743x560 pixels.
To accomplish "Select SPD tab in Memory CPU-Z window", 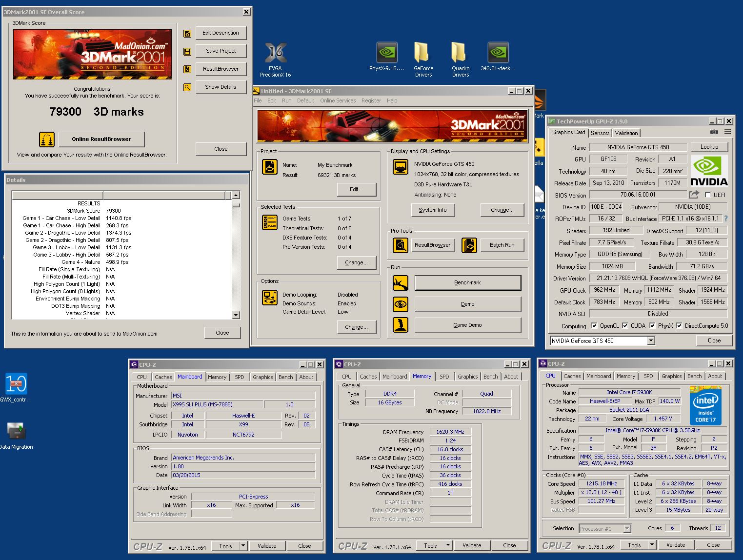I will pyautogui.click(x=444, y=377).
